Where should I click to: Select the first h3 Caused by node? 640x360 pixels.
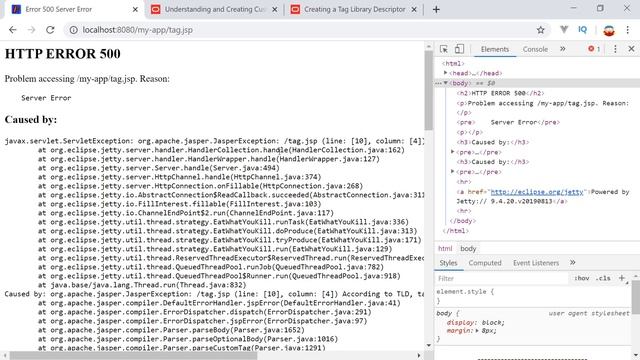493,142
